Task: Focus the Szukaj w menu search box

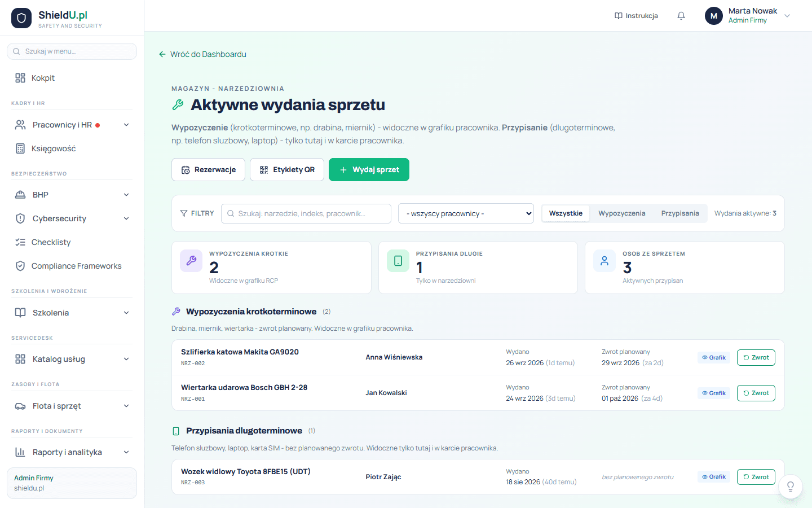Action: coord(72,51)
